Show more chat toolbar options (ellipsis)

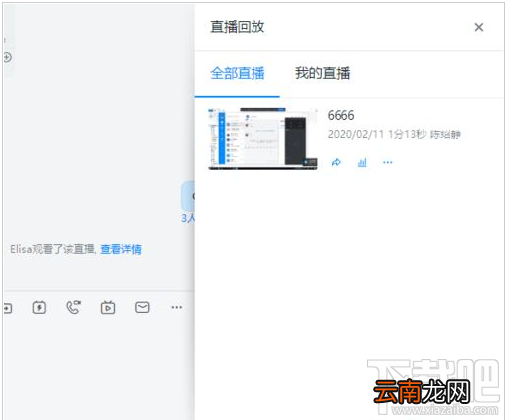click(x=177, y=307)
